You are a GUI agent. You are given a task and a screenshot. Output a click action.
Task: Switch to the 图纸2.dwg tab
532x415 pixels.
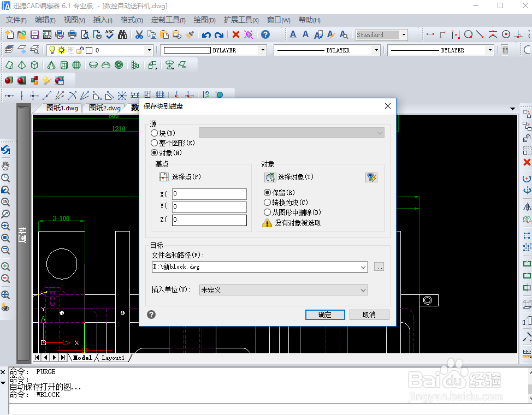pos(104,108)
